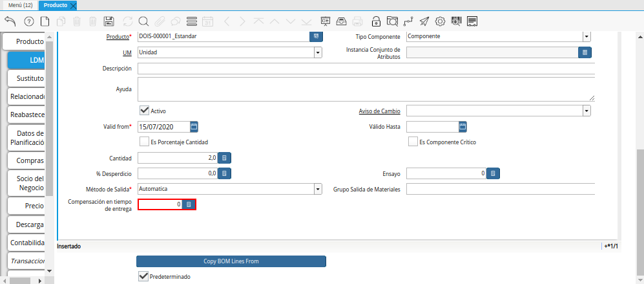Expand the Aviso de Cambio dropdown

586,111
